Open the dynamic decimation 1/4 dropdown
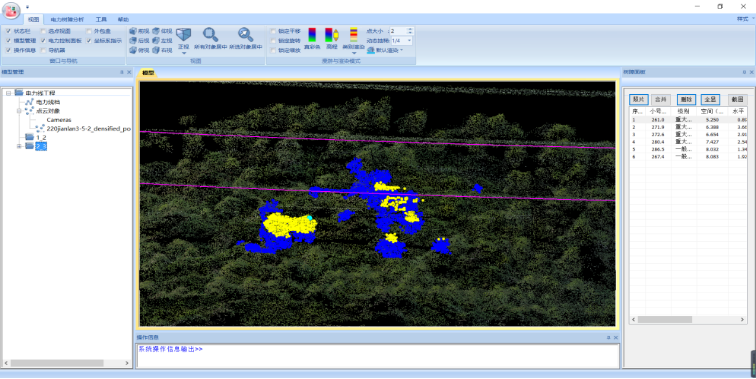The width and height of the screenshot is (756, 379). click(x=402, y=41)
